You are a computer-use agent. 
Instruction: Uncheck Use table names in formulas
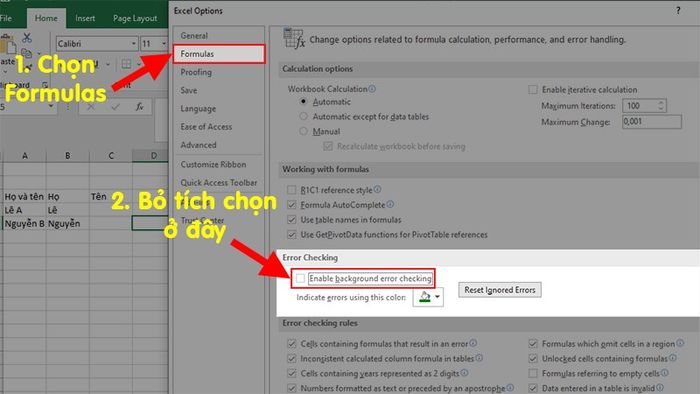pos(292,220)
